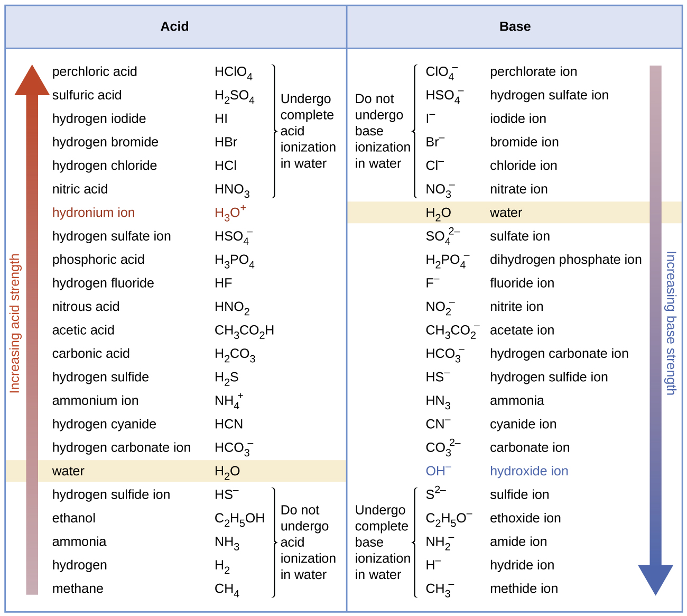Click the 'Do not undergo base ionization' note

click(x=382, y=131)
